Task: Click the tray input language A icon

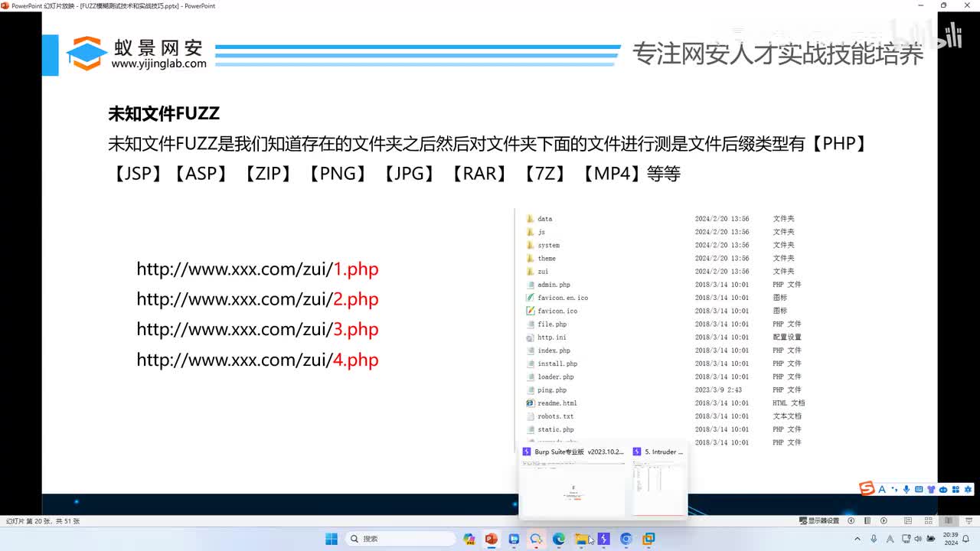Action: coord(890,539)
